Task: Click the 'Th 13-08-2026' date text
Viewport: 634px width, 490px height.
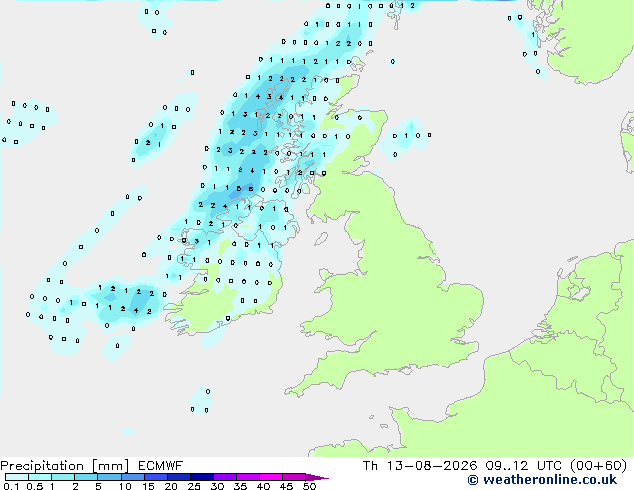Action: tap(420, 466)
